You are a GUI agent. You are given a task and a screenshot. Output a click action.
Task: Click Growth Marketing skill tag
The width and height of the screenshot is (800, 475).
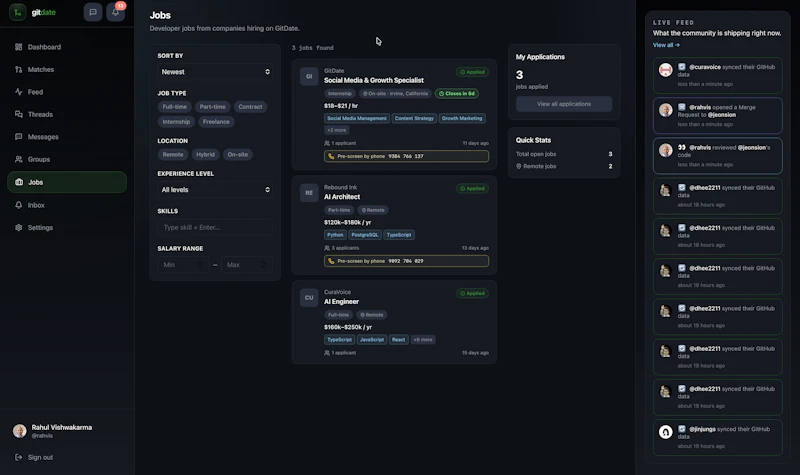pyautogui.click(x=462, y=118)
